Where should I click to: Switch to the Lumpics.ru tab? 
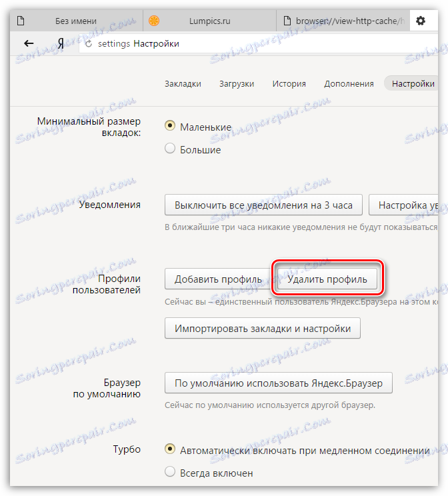[210, 21]
